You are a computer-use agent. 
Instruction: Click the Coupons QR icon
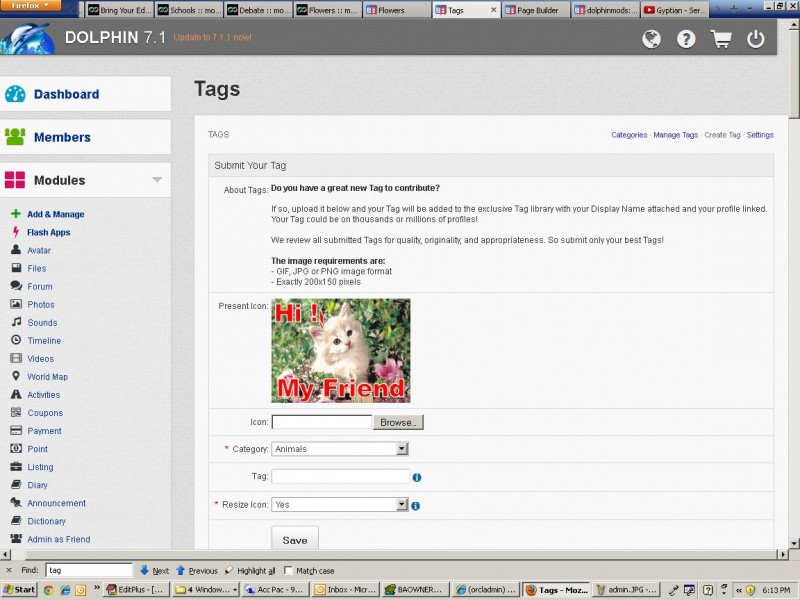(16, 412)
